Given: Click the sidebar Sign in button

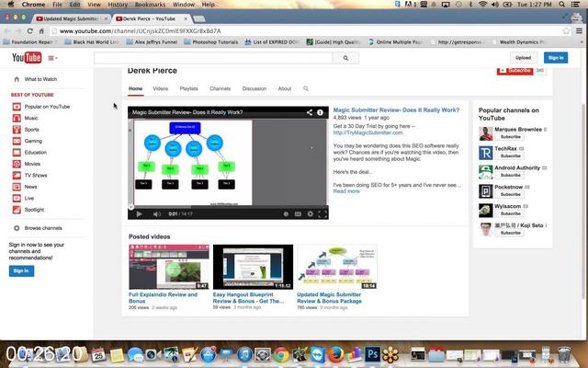Looking at the screenshot, I should [21, 270].
